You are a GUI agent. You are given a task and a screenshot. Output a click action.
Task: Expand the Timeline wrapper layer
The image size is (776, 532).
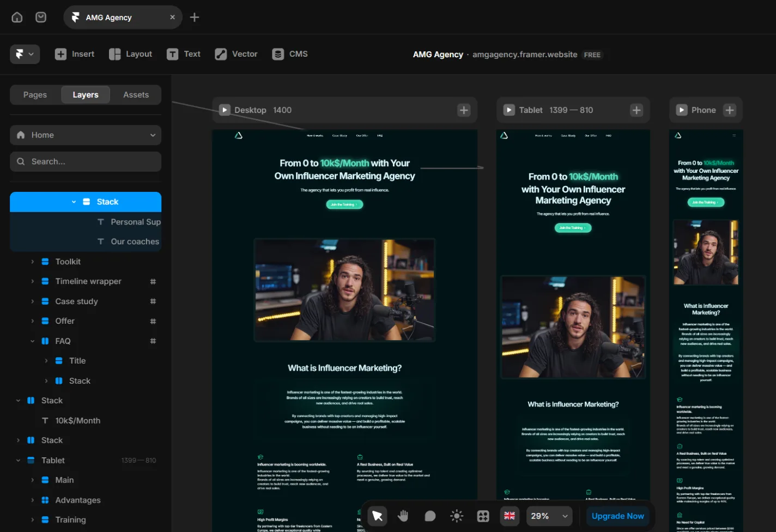click(32, 281)
